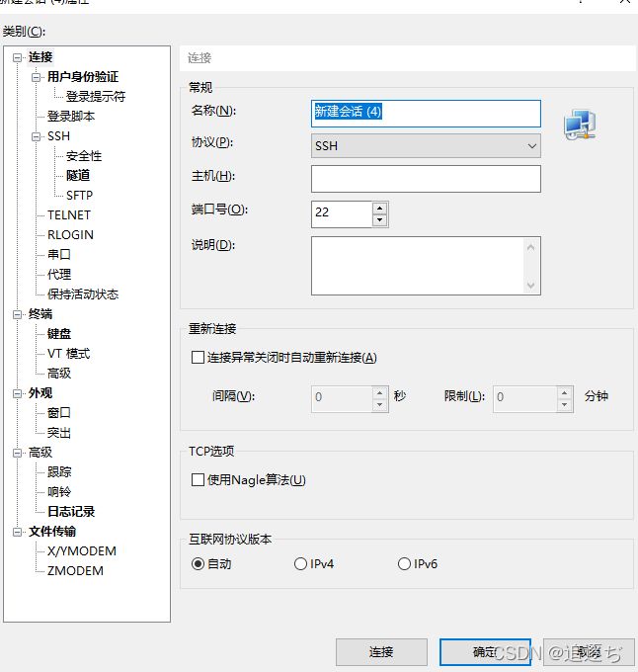Increase the 间隔 interval spinner

point(380,392)
